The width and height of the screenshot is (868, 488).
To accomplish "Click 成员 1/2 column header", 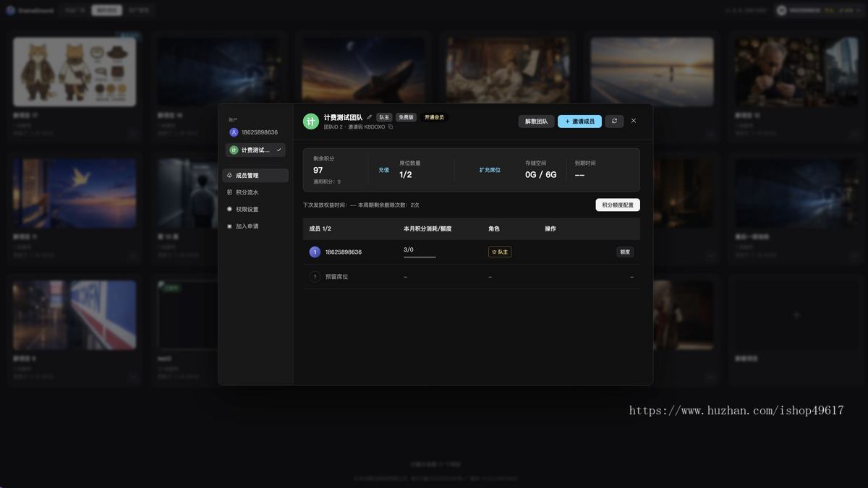I will (320, 228).
